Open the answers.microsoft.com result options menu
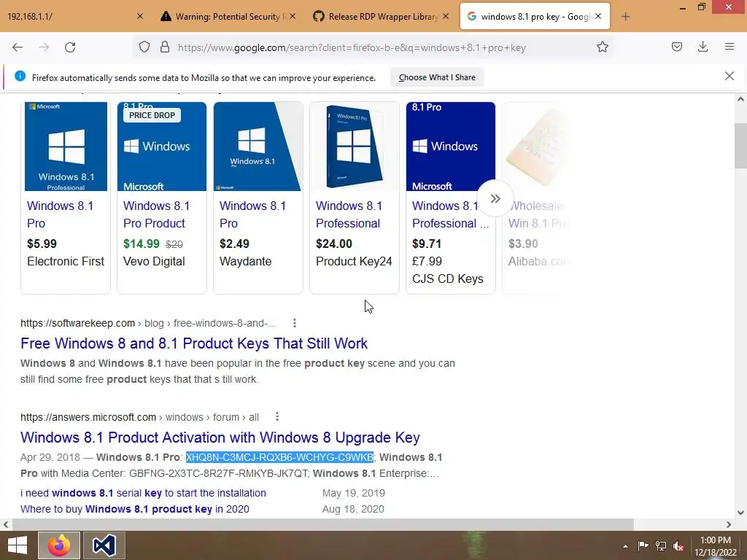The image size is (747, 560). tap(276, 416)
